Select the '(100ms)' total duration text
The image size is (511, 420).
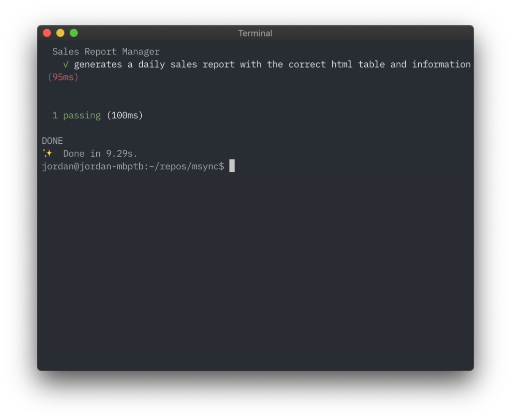point(124,115)
